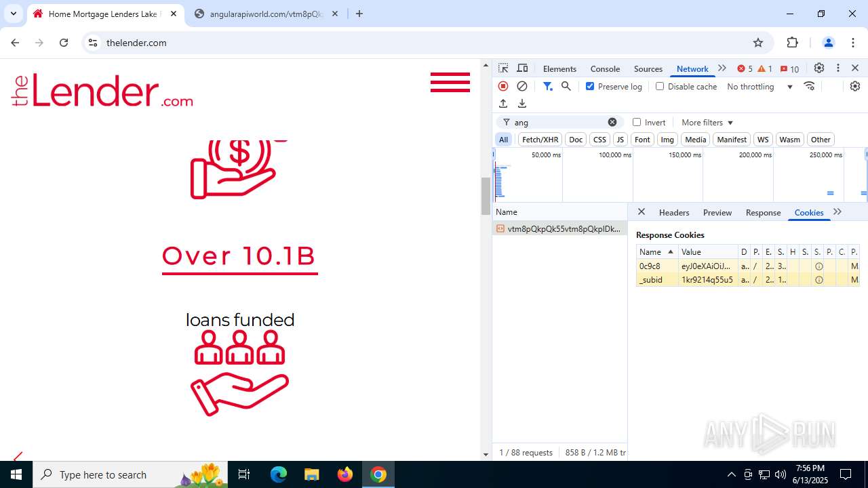Filter by JS requests

(620, 140)
